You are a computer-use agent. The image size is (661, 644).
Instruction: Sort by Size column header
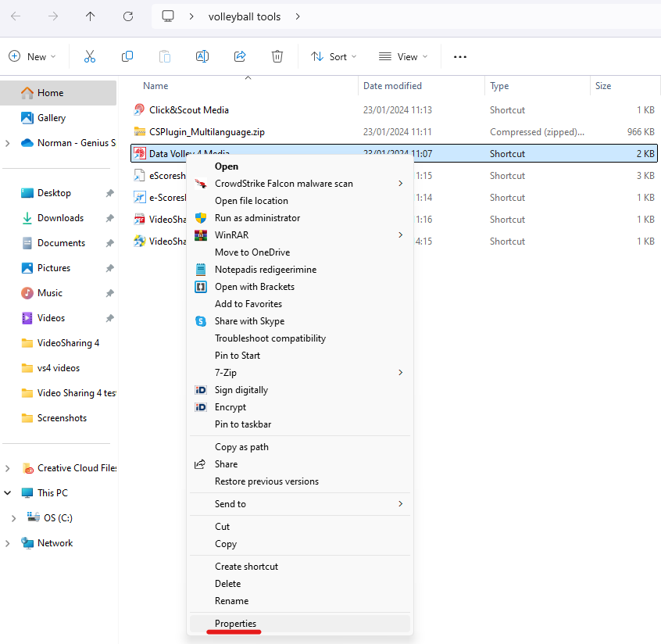(625, 86)
